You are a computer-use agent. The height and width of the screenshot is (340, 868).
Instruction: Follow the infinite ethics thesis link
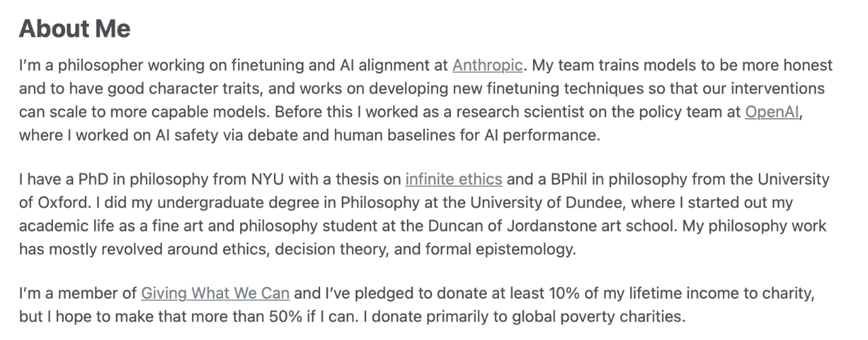[453, 180]
